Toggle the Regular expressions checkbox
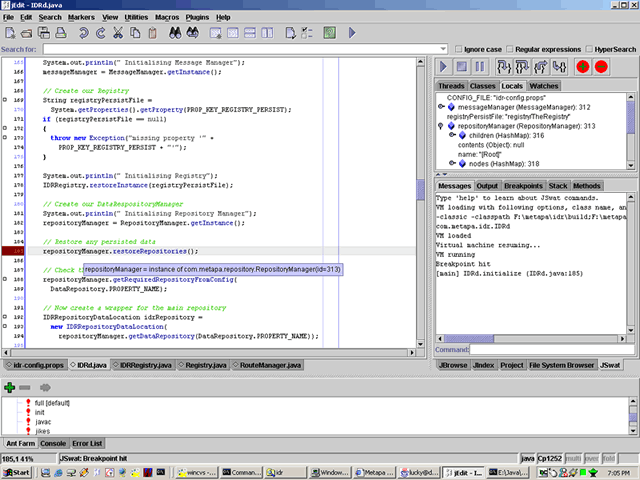 (x=511, y=48)
